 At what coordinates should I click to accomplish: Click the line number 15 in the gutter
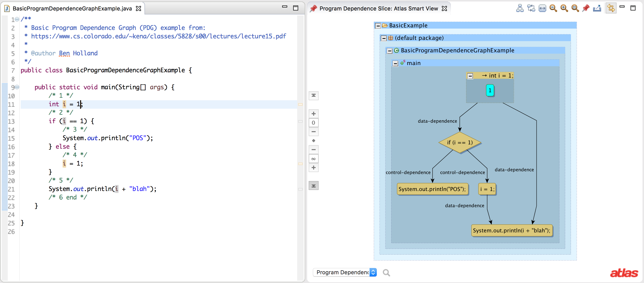(x=11, y=138)
